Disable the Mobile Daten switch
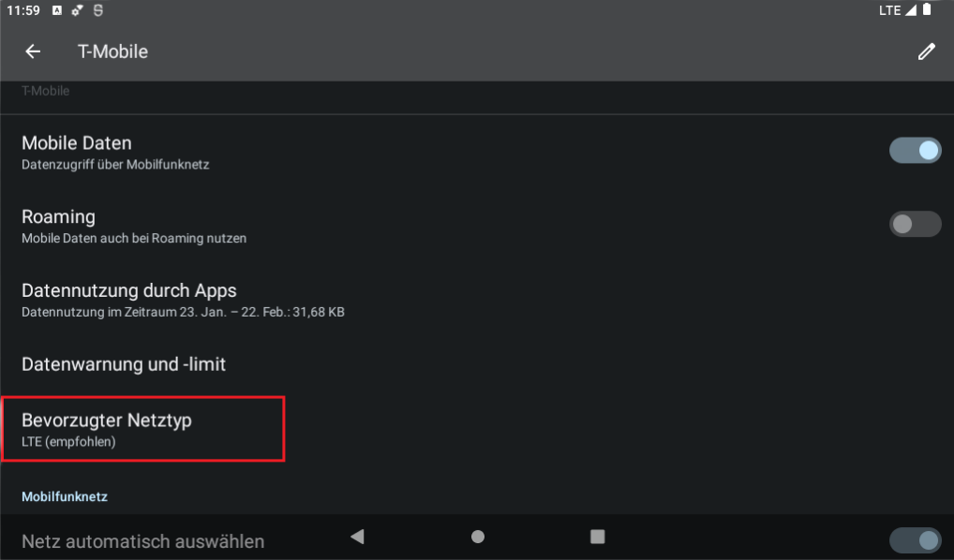The image size is (954, 560). click(915, 151)
